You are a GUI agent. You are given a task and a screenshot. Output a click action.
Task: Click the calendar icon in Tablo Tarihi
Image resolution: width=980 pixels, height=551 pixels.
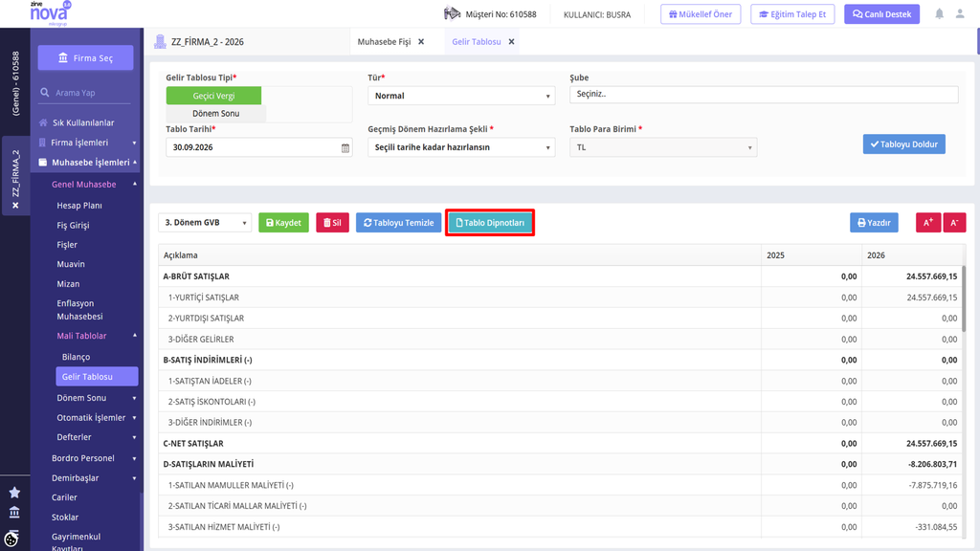[x=345, y=148]
